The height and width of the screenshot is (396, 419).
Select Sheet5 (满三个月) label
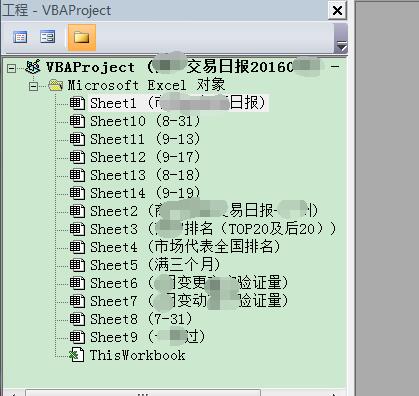(155, 265)
